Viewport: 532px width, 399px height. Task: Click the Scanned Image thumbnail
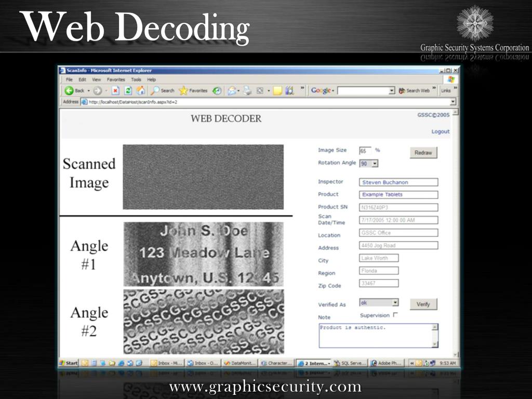click(203, 177)
